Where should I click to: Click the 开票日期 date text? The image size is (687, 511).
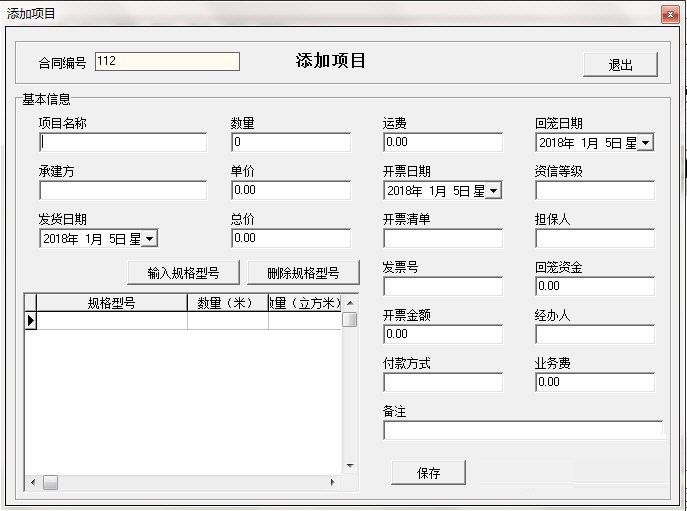436,191
